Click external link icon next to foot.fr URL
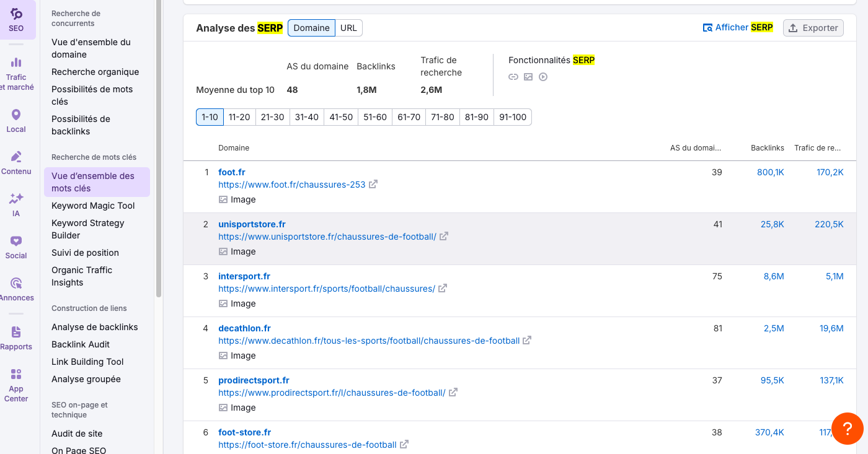The width and height of the screenshot is (868, 454). tap(373, 185)
